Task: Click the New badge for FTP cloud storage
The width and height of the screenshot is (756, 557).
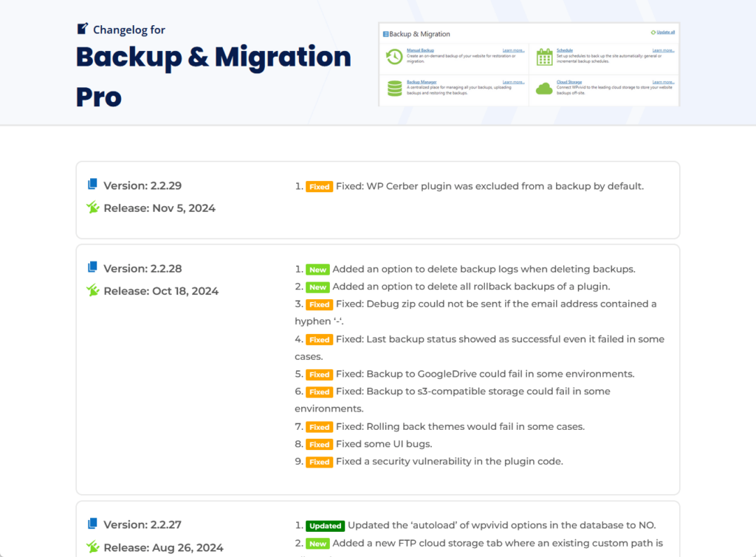Action: pos(317,544)
